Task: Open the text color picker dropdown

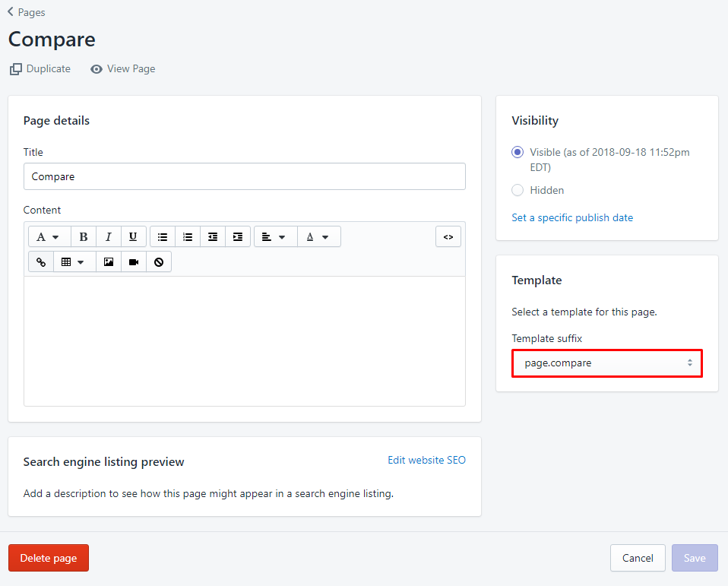Action: tap(318, 237)
